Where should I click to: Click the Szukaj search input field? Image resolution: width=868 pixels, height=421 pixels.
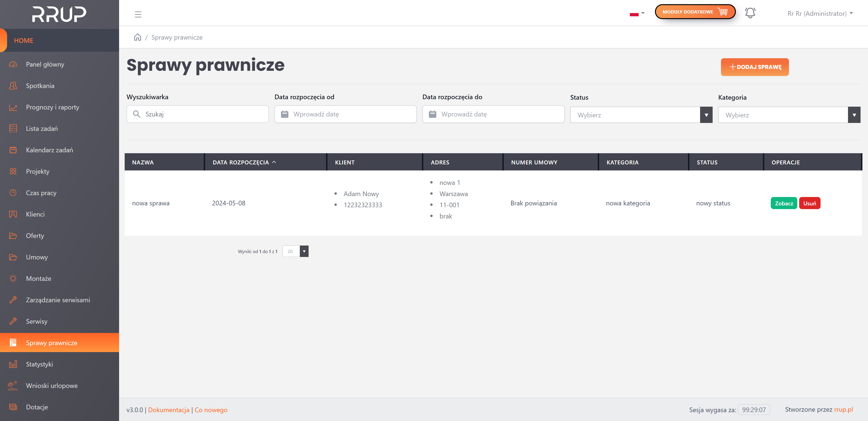[x=202, y=114]
